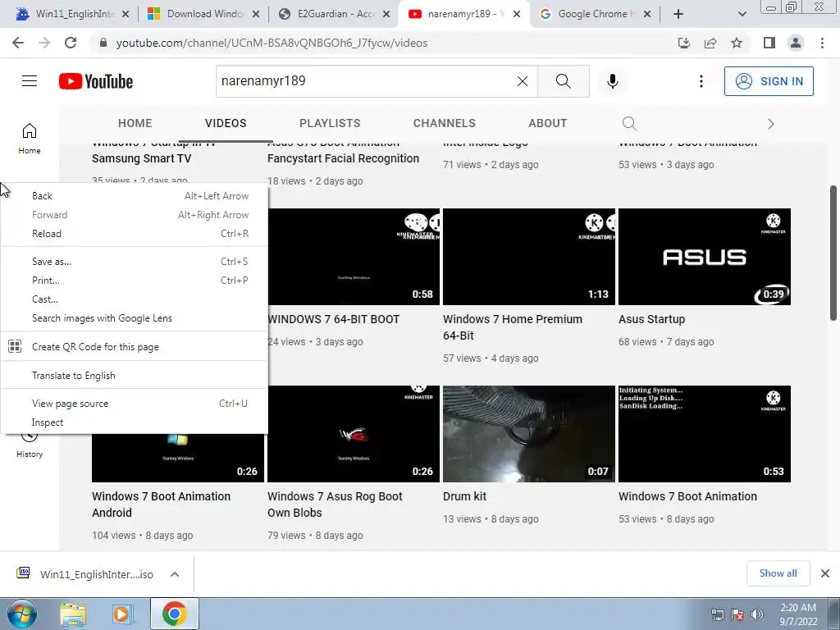Open the Windows Start button
The image size is (840, 630).
[x=21, y=614]
